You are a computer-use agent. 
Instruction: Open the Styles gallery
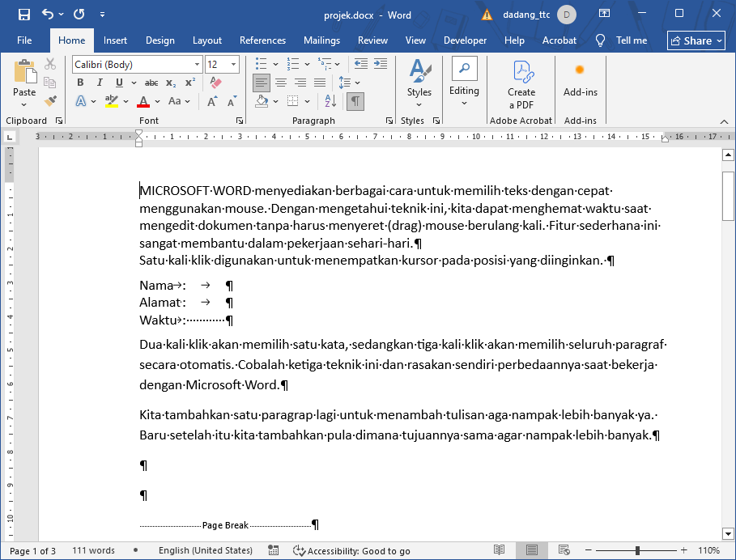[x=419, y=83]
